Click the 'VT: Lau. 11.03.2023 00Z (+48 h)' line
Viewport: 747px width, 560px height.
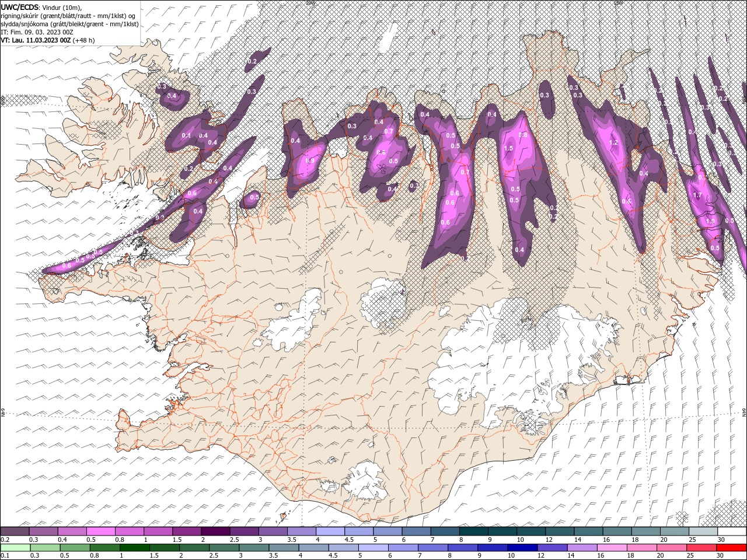pos(48,40)
